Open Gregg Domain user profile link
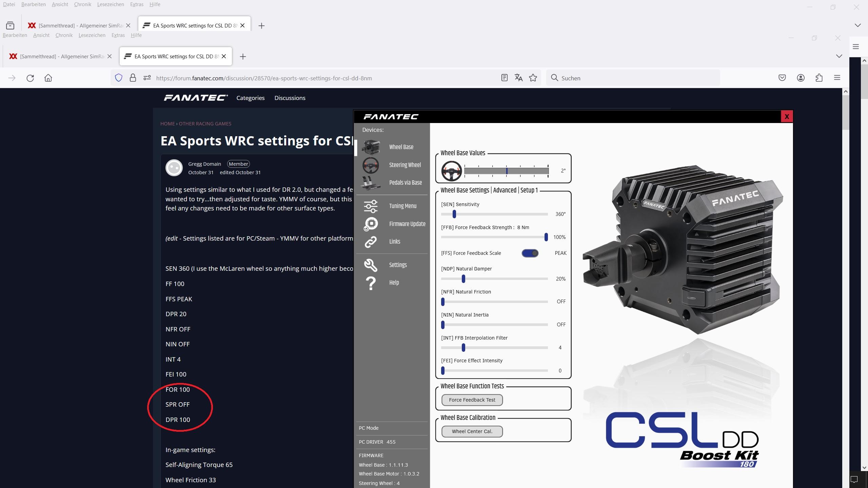 [204, 164]
